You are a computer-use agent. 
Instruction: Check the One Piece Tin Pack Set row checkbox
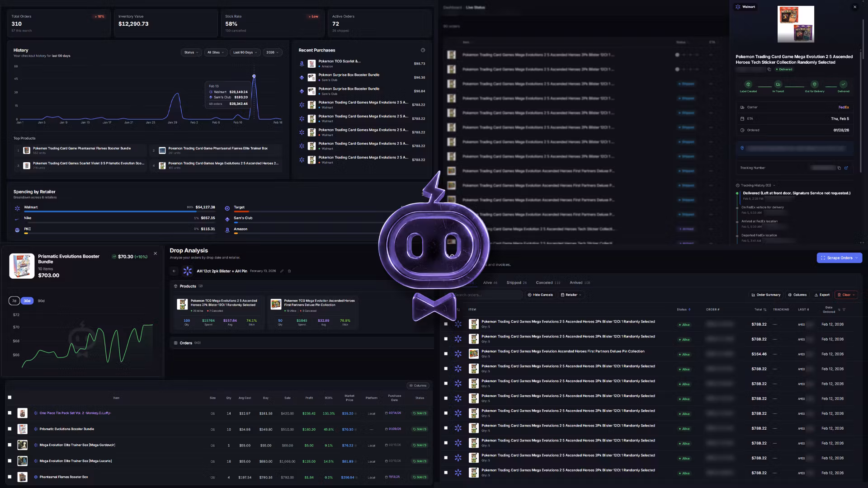tap(9, 413)
